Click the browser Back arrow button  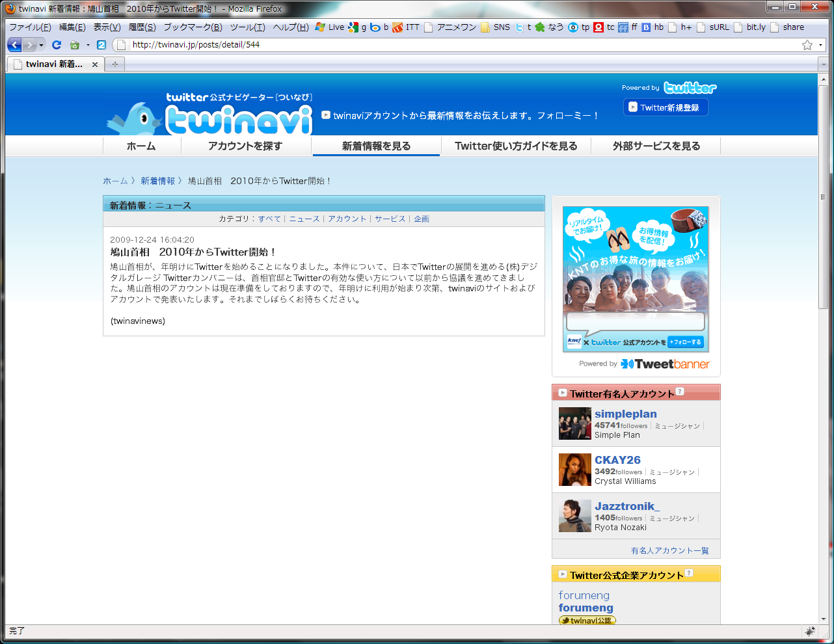[x=14, y=45]
